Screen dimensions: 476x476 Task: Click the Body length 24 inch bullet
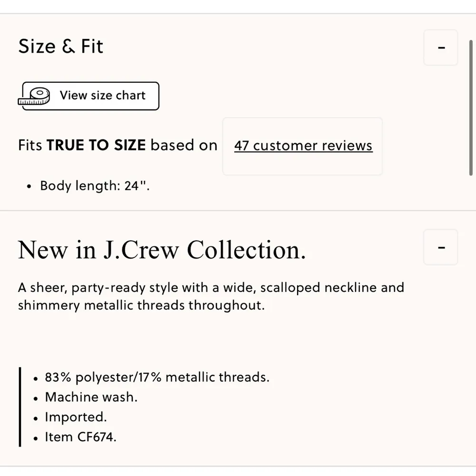tap(94, 186)
